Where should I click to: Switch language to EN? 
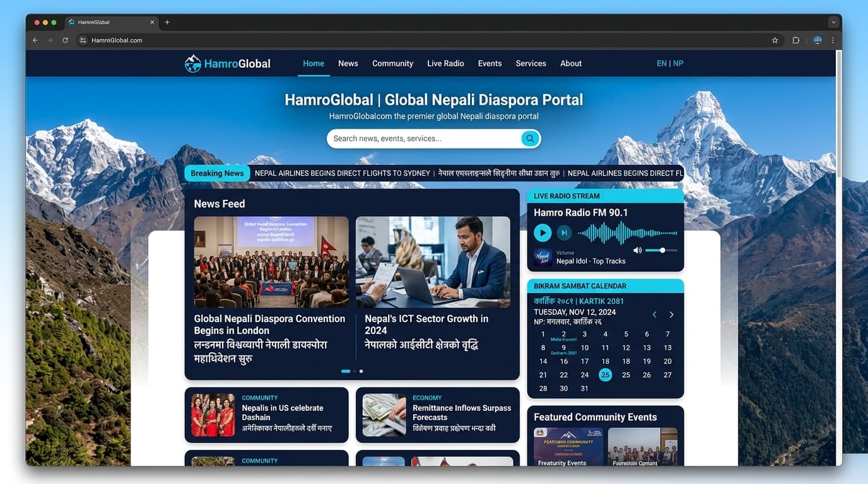coord(662,64)
